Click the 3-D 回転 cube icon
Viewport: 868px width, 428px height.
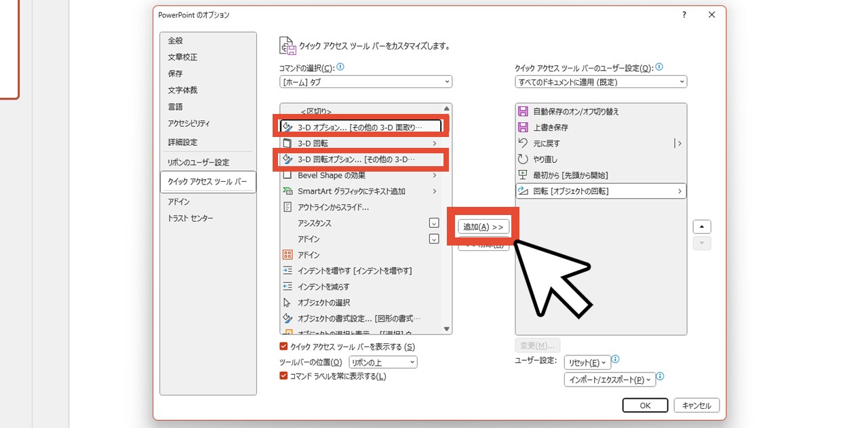(x=288, y=143)
